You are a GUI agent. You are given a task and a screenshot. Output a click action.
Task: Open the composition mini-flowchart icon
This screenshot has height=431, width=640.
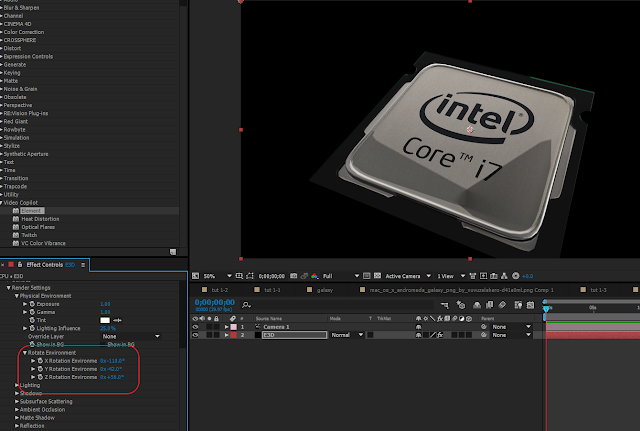coord(444,305)
